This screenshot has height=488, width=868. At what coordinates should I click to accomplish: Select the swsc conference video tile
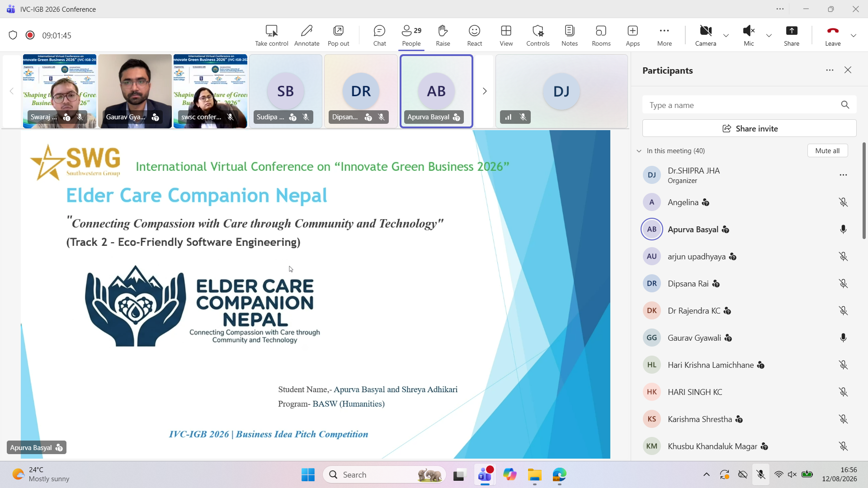tap(210, 91)
